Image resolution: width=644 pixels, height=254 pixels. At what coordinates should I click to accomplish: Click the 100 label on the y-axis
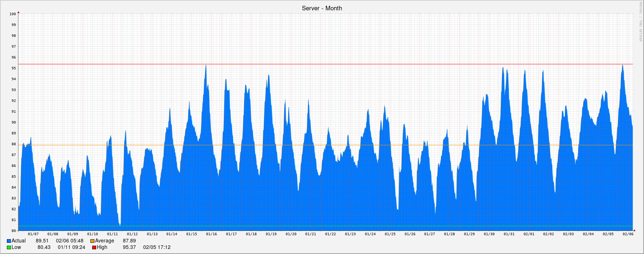(x=13, y=14)
